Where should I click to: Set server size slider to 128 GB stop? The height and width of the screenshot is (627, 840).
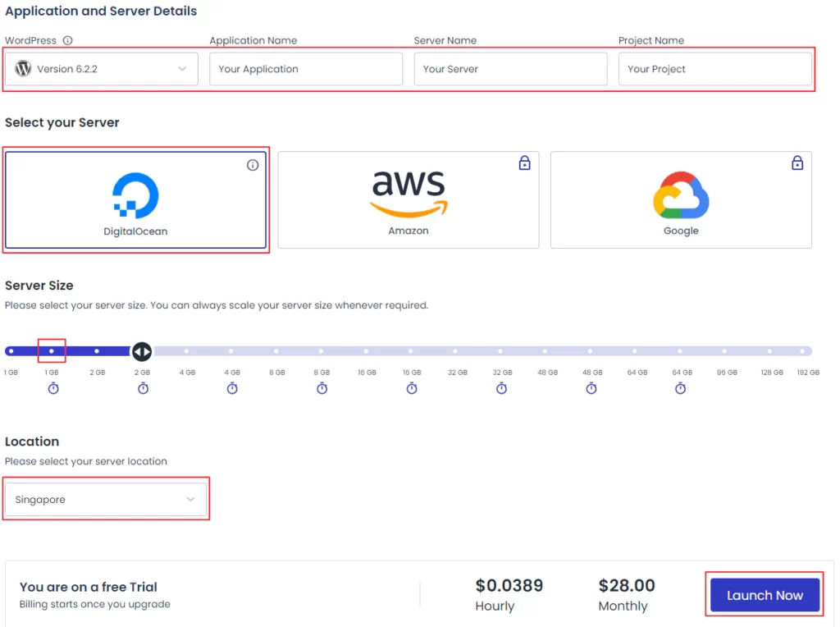point(769,351)
